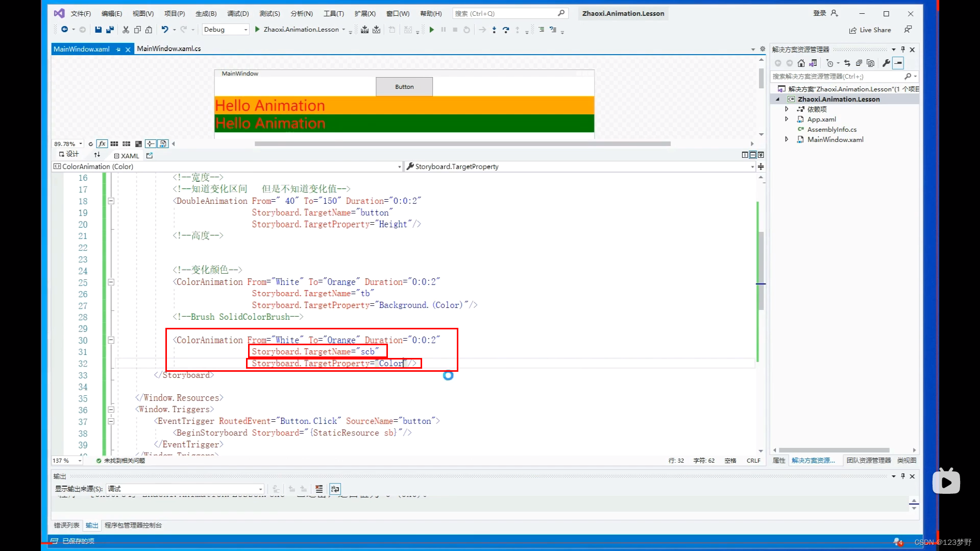The image size is (980, 551).
Task: Click the 登录 sign-in button
Action: point(825,13)
